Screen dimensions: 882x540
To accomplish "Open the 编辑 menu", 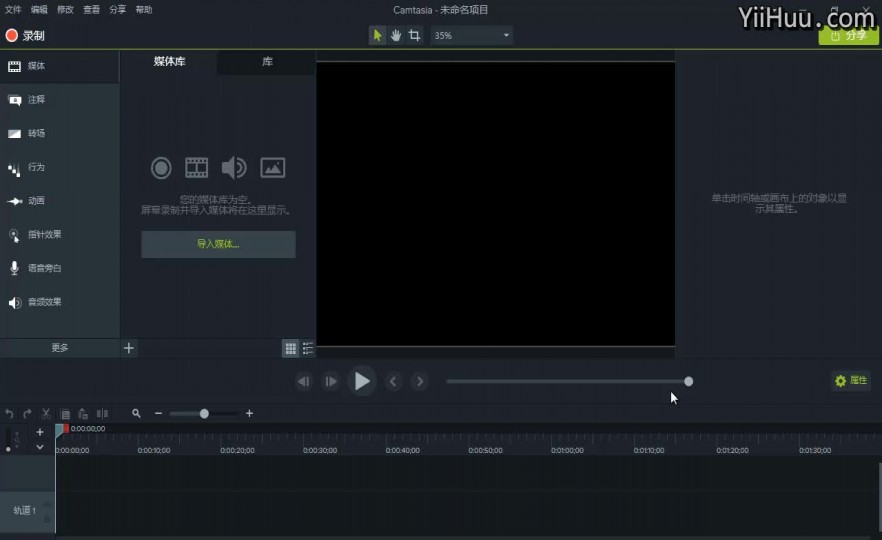I will click(x=39, y=10).
